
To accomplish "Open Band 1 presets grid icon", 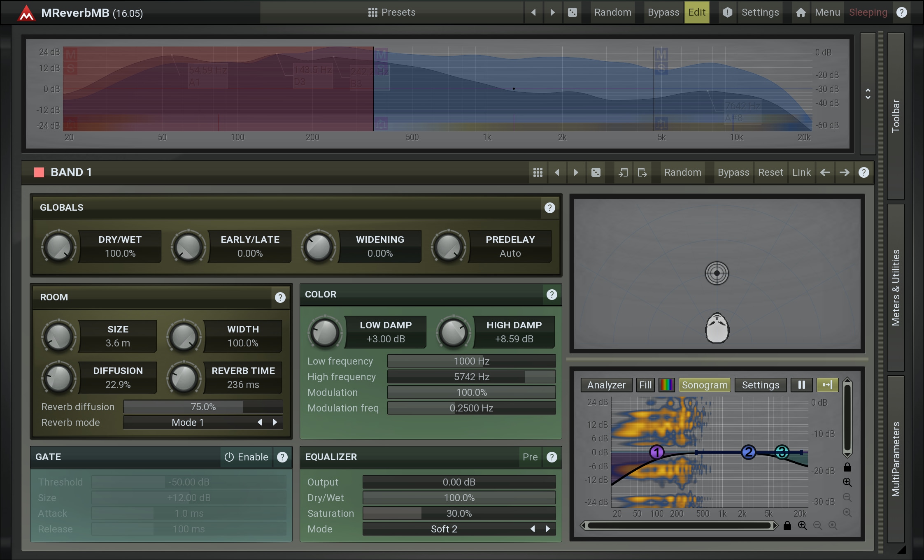I will pos(538,172).
